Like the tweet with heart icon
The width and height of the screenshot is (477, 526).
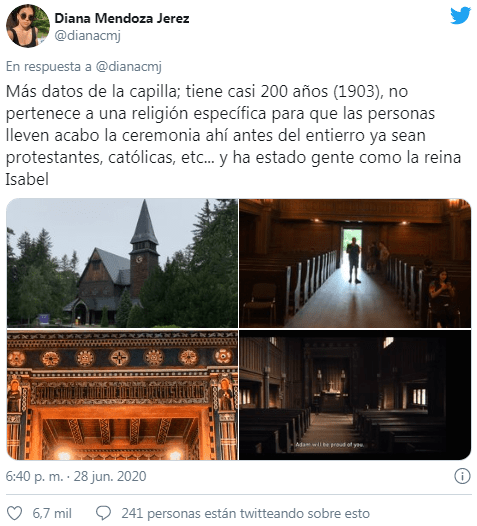click(x=15, y=513)
